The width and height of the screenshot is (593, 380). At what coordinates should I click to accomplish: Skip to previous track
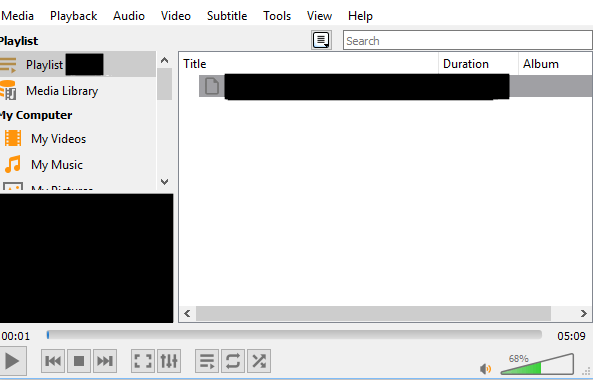53,361
